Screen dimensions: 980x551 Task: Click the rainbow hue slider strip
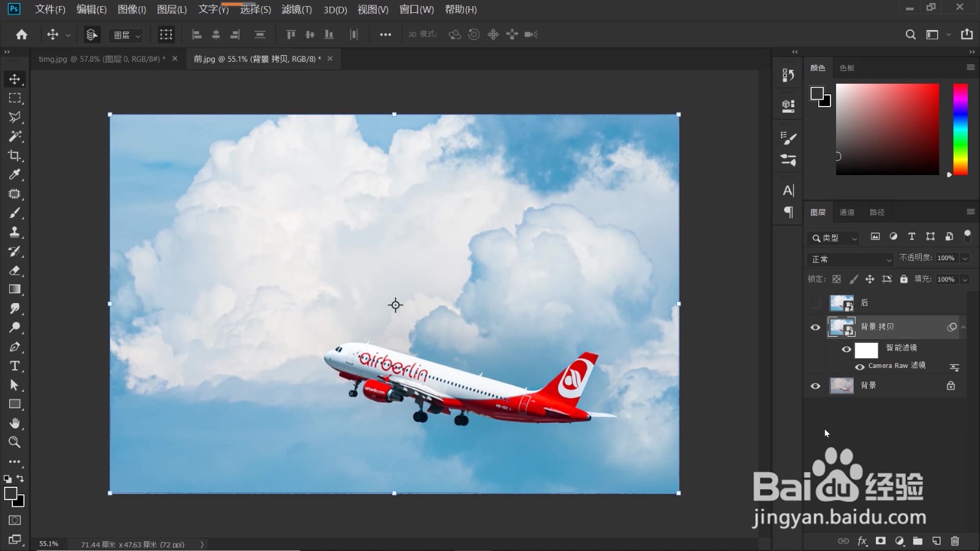pyautogui.click(x=960, y=129)
